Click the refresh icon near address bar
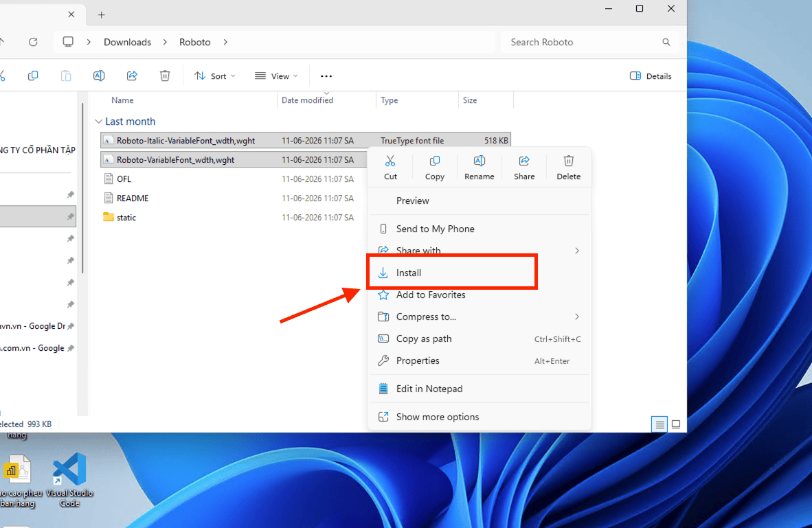Viewport: 812px width, 528px height. point(33,42)
